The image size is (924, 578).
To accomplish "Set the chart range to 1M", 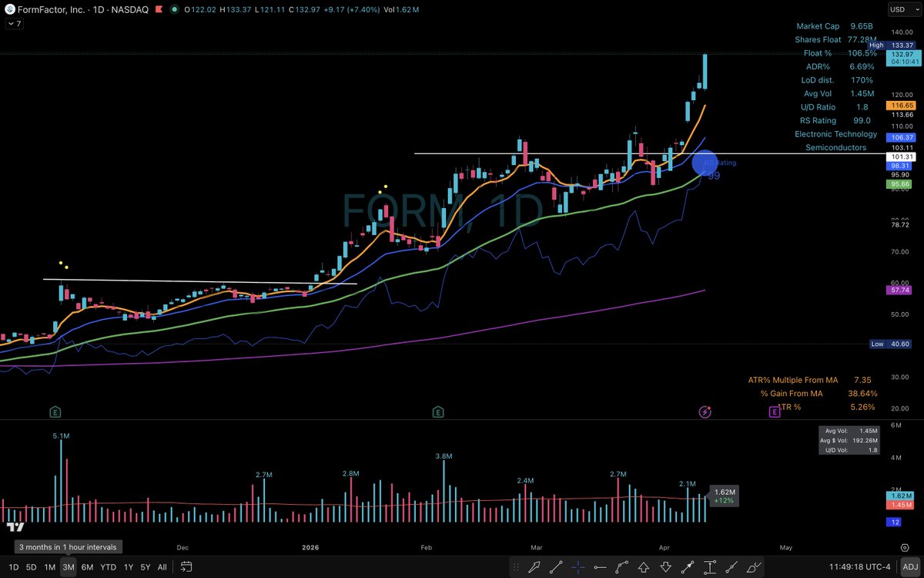I will [x=49, y=567].
